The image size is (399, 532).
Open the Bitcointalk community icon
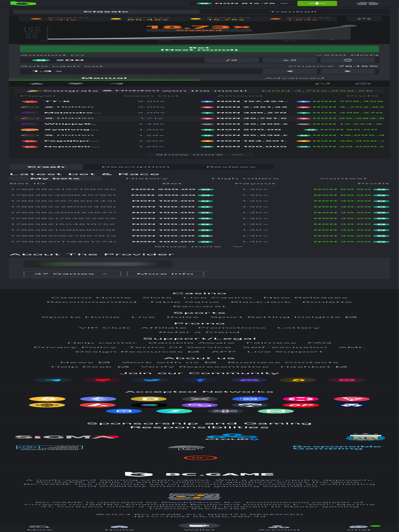[x=298, y=380]
